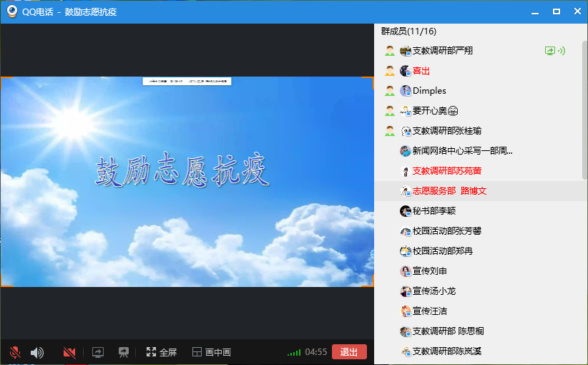Screen dimensions: 588x365
Task: Click the avatar of 宣传刘申
Action: pyautogui.click(x=406, y=271)
